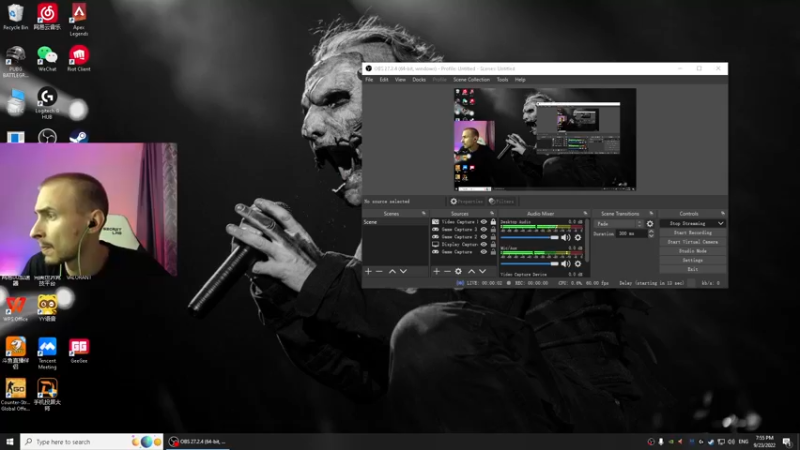Move source up in Sources panel
The height and width of the screenshot is (450, 800).
point(471,271)
